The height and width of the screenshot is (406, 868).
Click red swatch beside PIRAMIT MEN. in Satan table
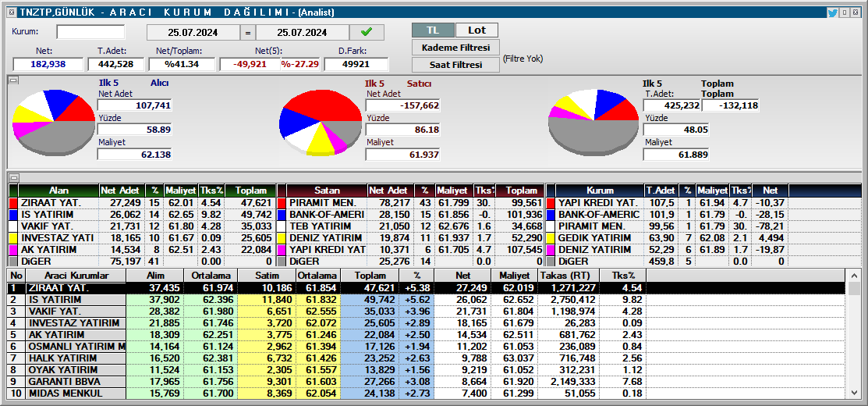(282, 203)
